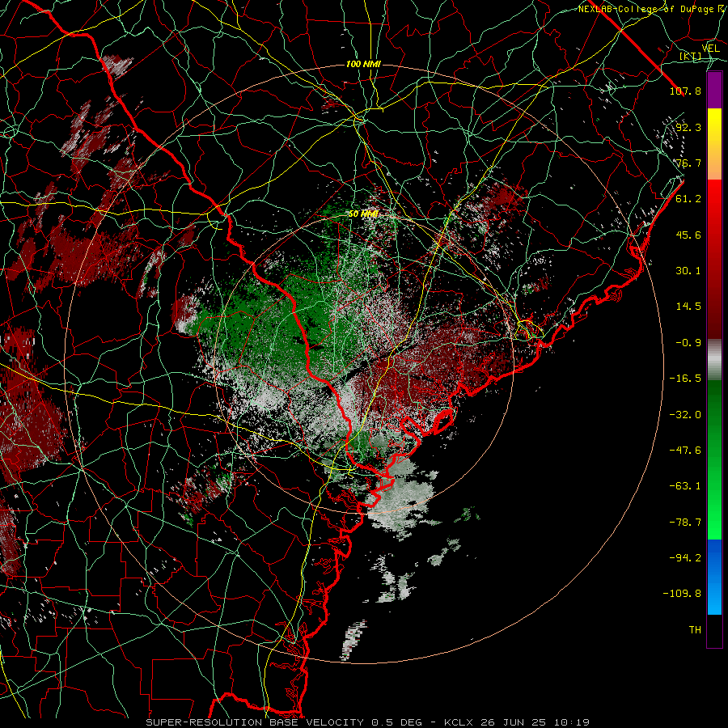This screenshot has width=728, height=728.
Task: Click the -109.8 velocity scale value
Action: pos(682,594)
